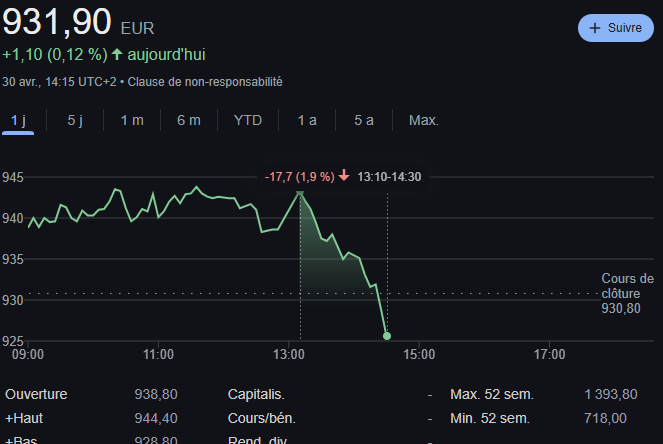Open the Max. range tab
Screen dimensions: 663x444
tap(424, 120)
